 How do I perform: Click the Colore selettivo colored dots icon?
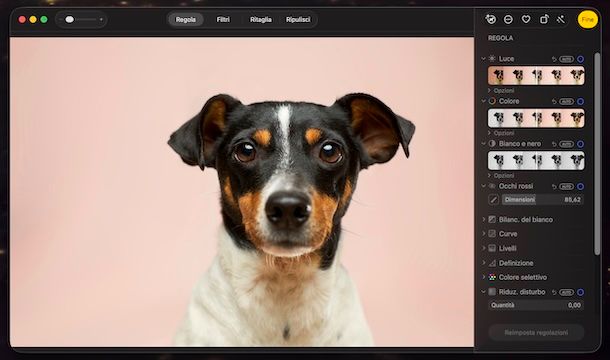click(x=492, y=277)
